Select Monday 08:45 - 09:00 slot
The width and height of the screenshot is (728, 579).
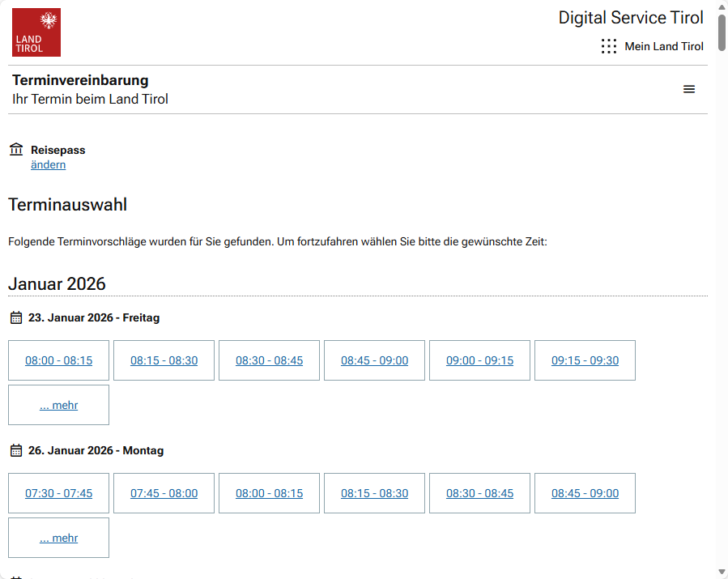585,493
